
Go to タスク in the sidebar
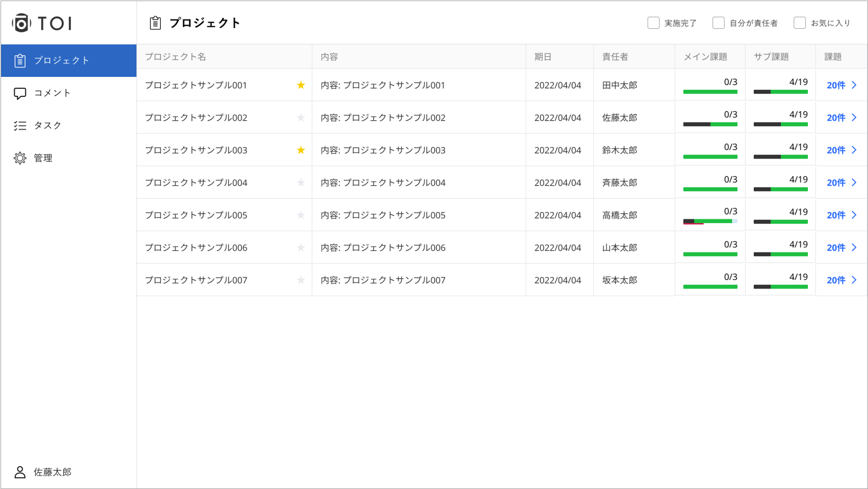coord(48,126)
